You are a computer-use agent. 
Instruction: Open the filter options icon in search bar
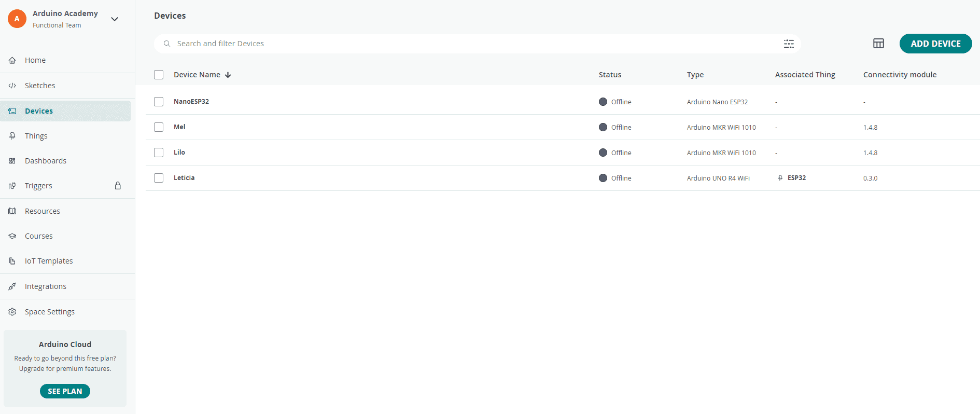pos(789,44)
